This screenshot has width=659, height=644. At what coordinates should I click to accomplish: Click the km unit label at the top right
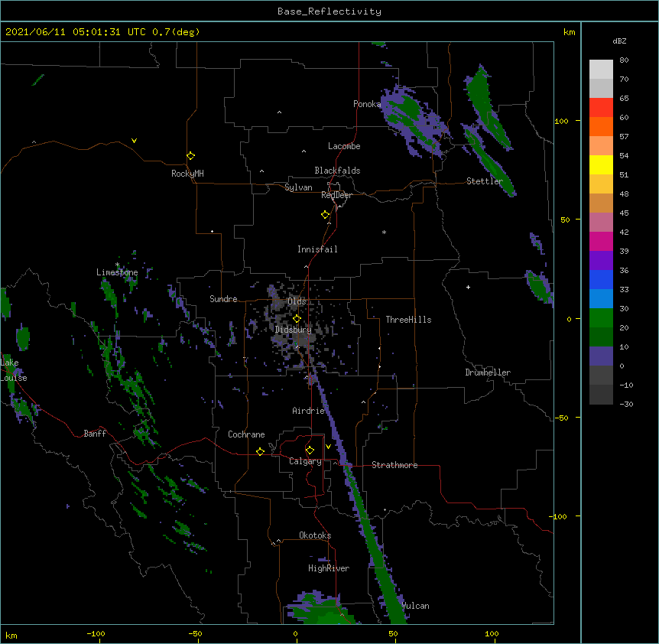tap(569, 32)
